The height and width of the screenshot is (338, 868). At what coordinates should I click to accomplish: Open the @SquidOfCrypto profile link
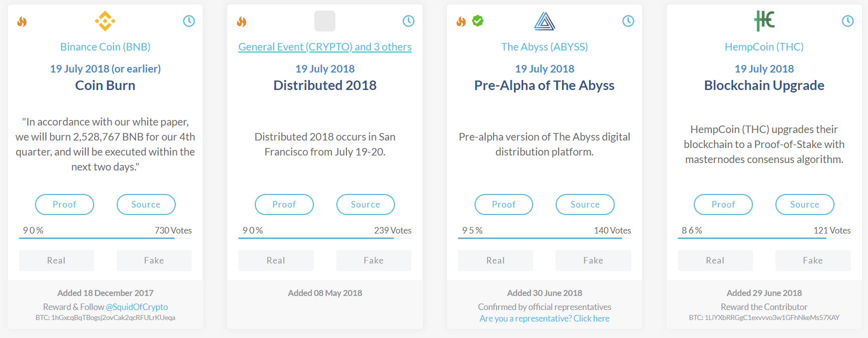[137, 307]
